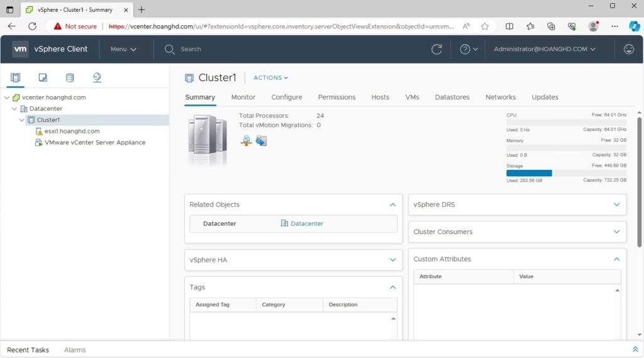This screenshot has width=644, height=358.
Task: Click the browser address bar URL
Action: pos(281,26)
